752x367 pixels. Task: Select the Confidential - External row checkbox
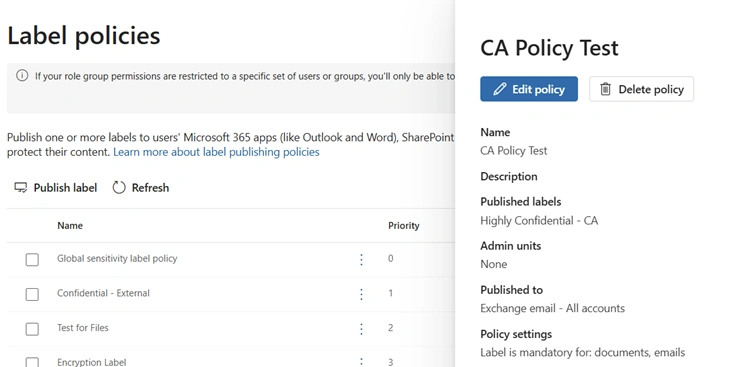click(x=32, y=294)
